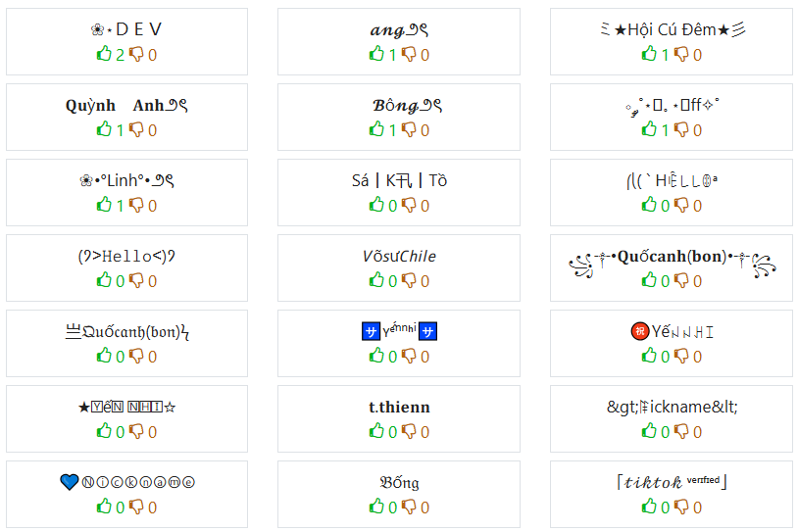798x532 pixels.
Task: Thumbs up the Hội Cú Đêm nickname
Action: pos(649,54)
